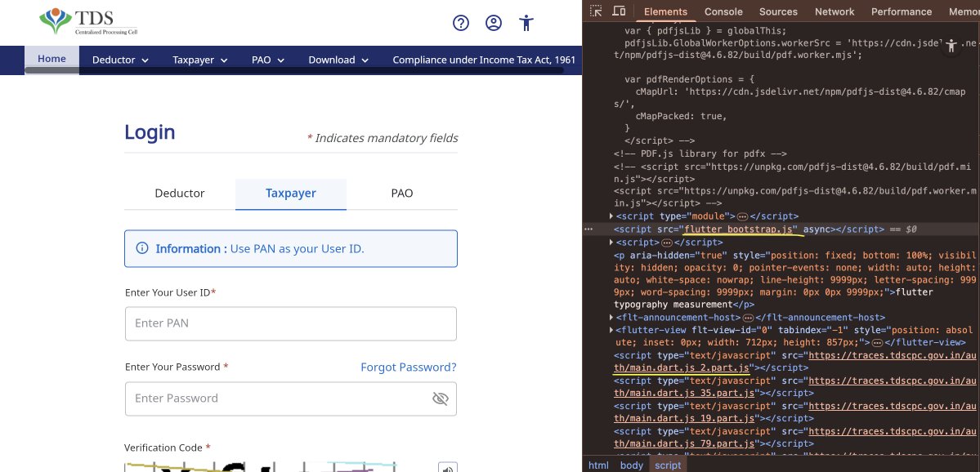Expand the collapsed script node below flutter_bootstrap

coord(611,242)
